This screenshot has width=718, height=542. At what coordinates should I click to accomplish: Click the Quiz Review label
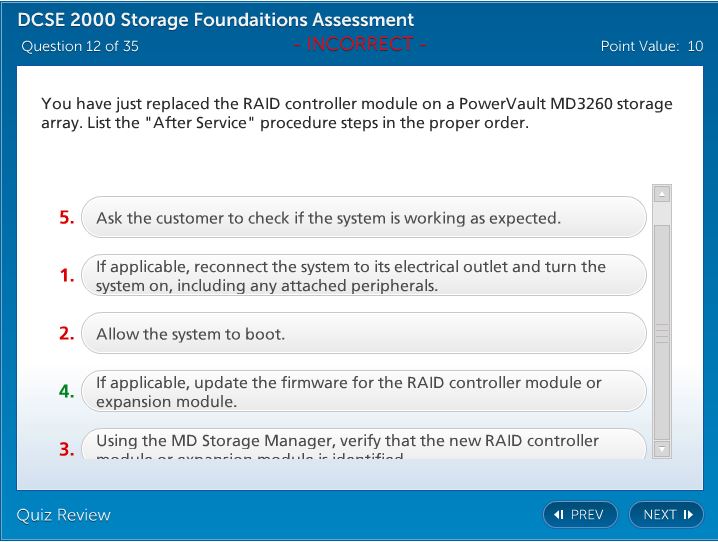[64, 515]
